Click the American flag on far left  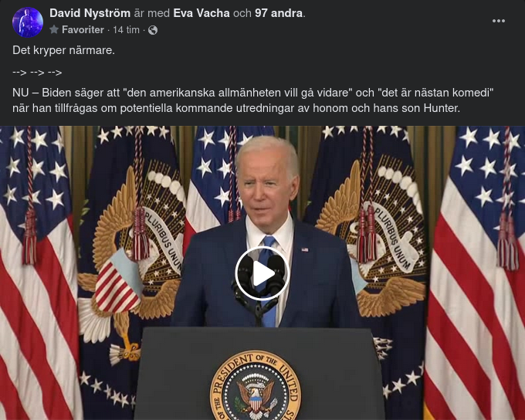pyautogui.click(x=39, y=273)
